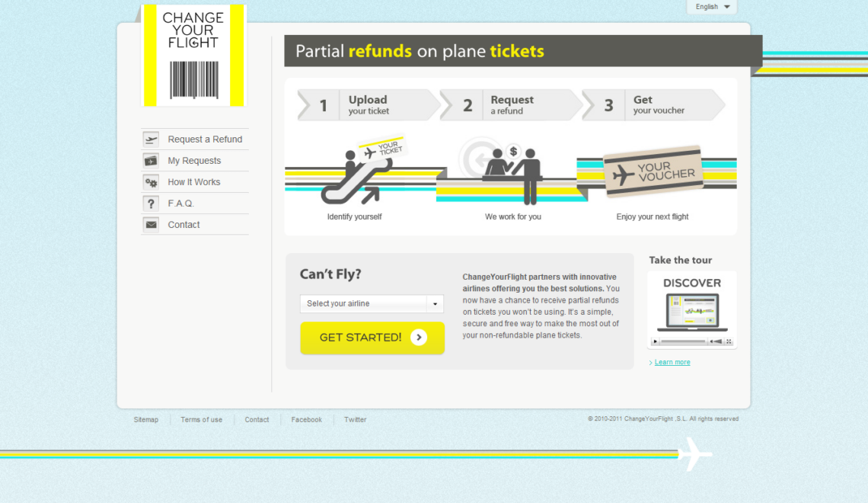The image size is (868, 503).
Task: Click the Select your airline field
Action: [362, 303]
